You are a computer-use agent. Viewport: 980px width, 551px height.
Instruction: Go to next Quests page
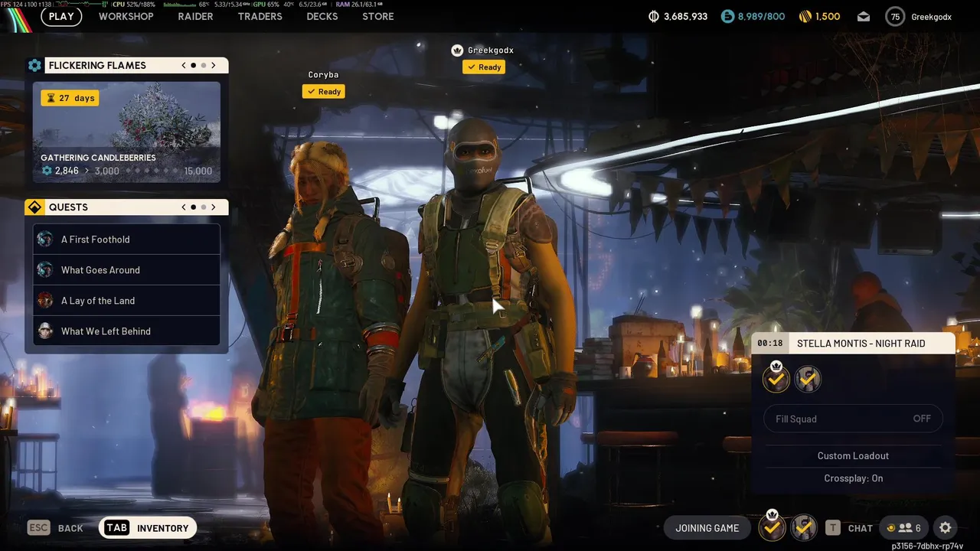tap(214, 207)
